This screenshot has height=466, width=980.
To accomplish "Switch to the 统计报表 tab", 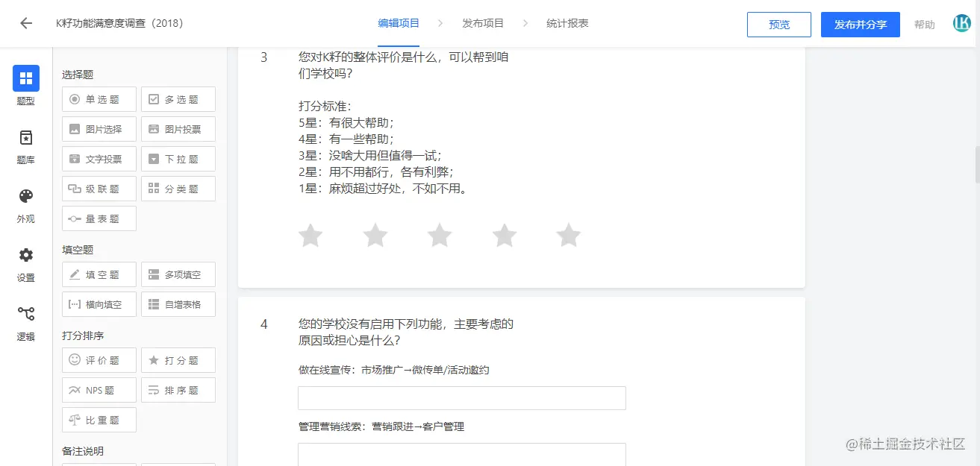I will (x=567, y=23).
